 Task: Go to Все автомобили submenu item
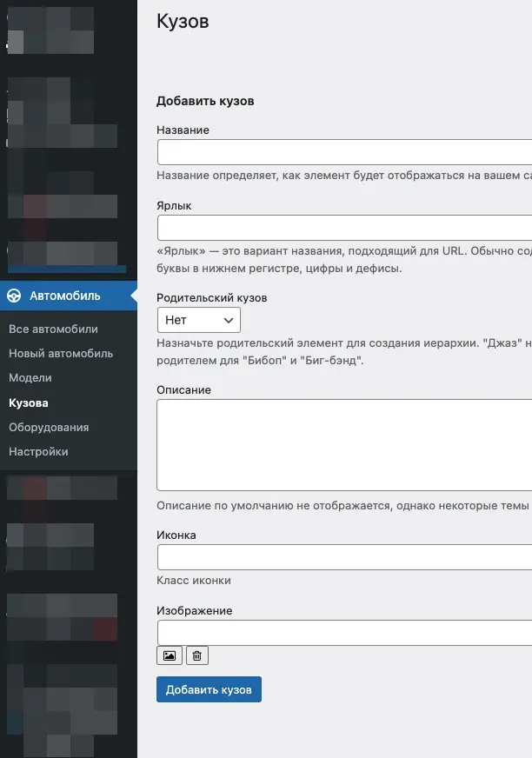(x=53, y=329)
